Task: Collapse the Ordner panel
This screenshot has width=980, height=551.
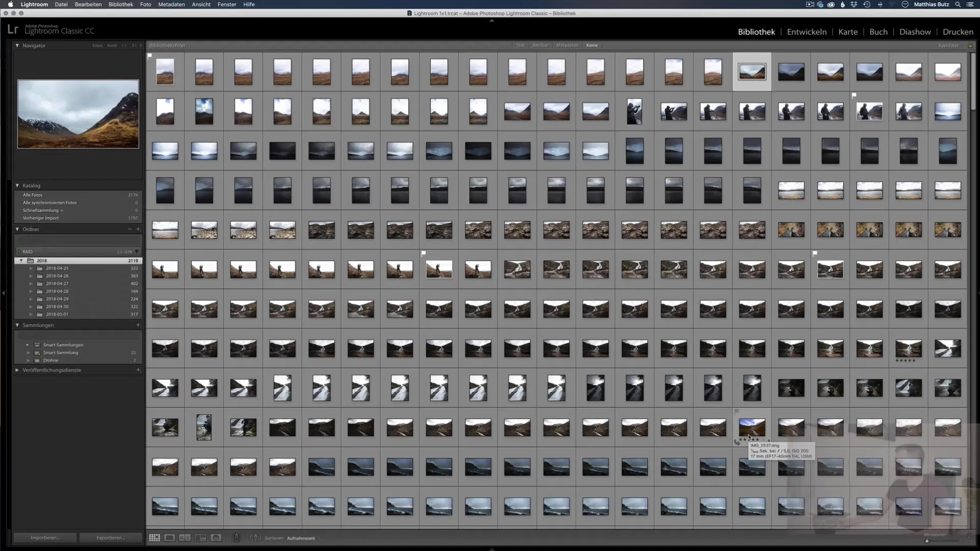Action: (x=17, y=229)
